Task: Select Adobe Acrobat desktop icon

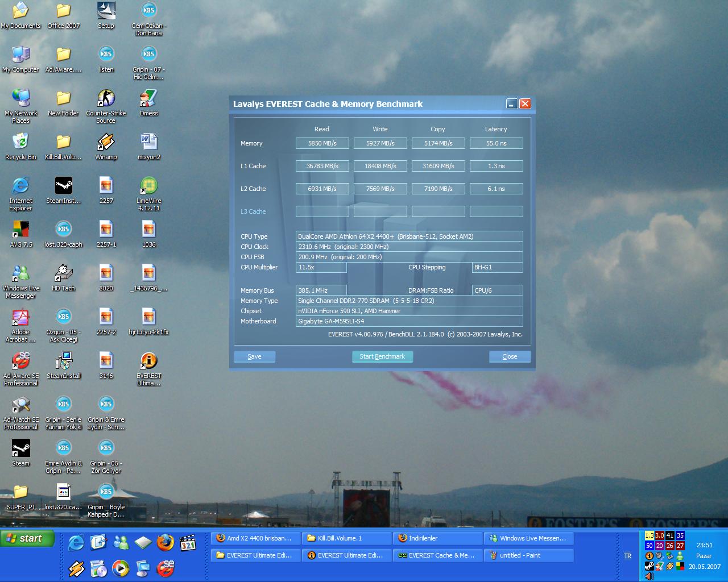Action: tap(20, 326)
